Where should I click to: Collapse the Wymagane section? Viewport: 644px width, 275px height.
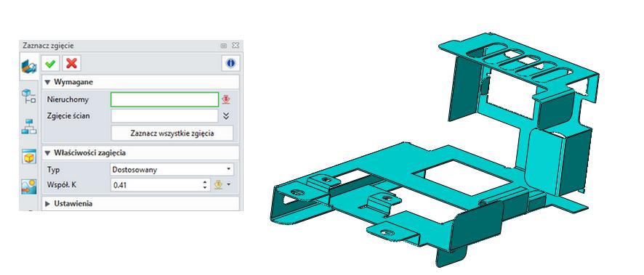48,82
